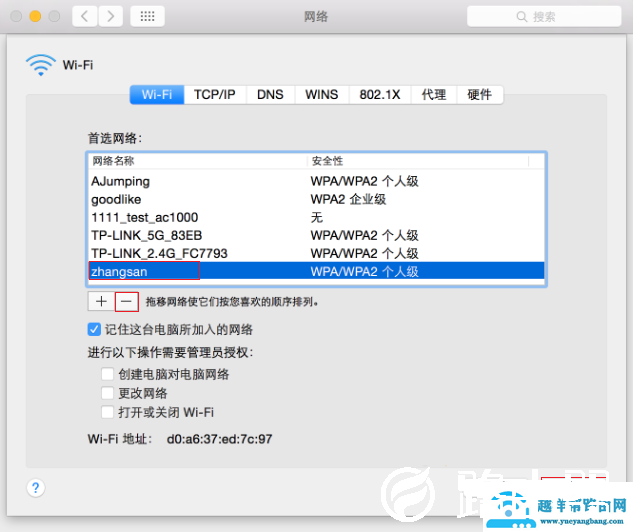Screen dimensions: 633x532
Task: Click the WPA2 企业级 security cell
Action: pyautogui.click(x=348, y=199)
